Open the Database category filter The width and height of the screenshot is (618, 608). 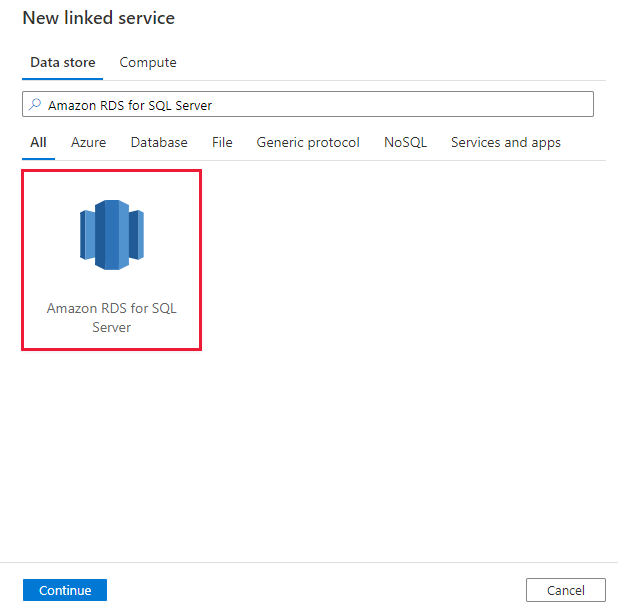159,142
